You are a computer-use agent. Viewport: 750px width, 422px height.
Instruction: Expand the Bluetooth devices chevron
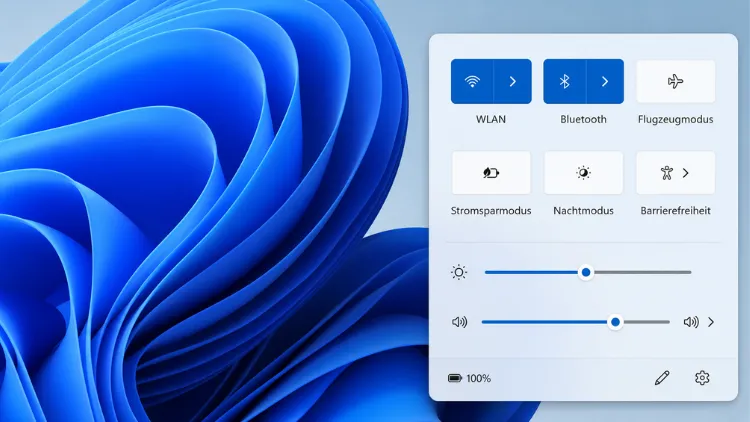[x=605, y=81]
